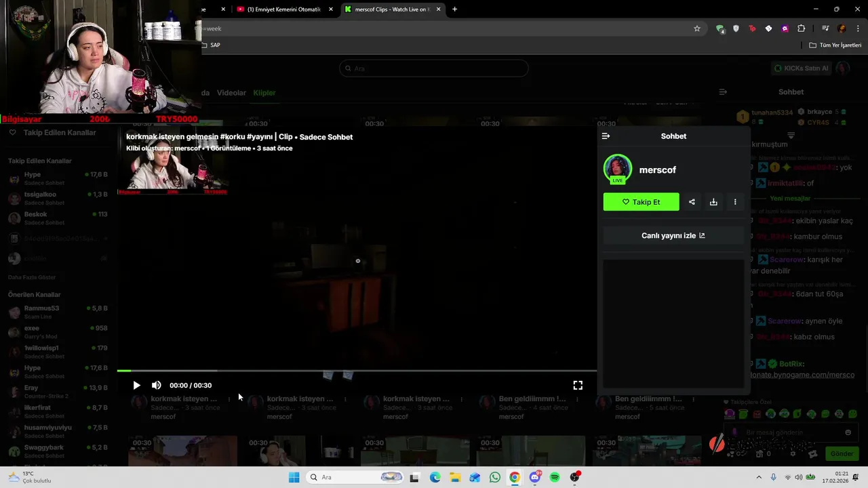Open Rammus53 recommended channel
The width and height of the screenshot is (868, 488).
pyautogui.click(x=58, y=312)
